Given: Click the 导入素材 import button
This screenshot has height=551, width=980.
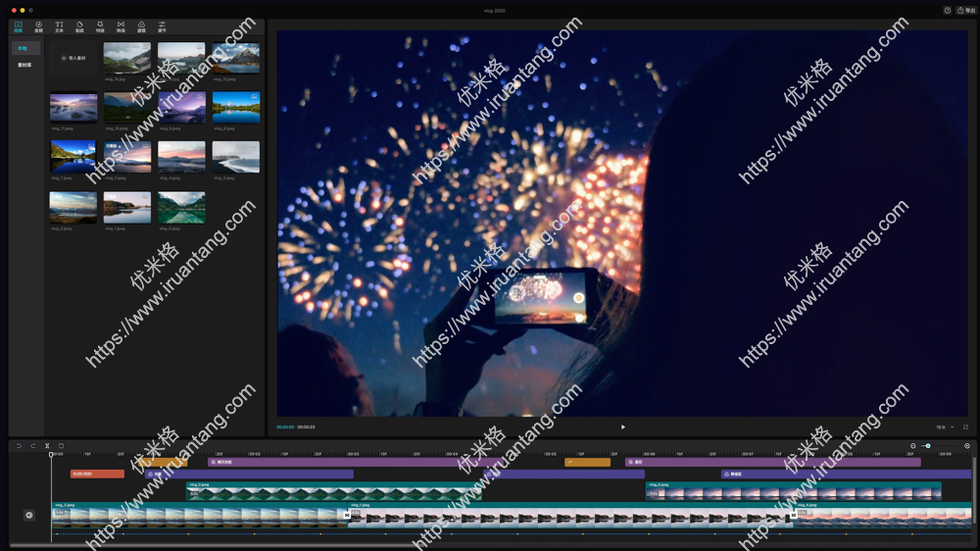Looking at the screenshot, I should (74, 58).
